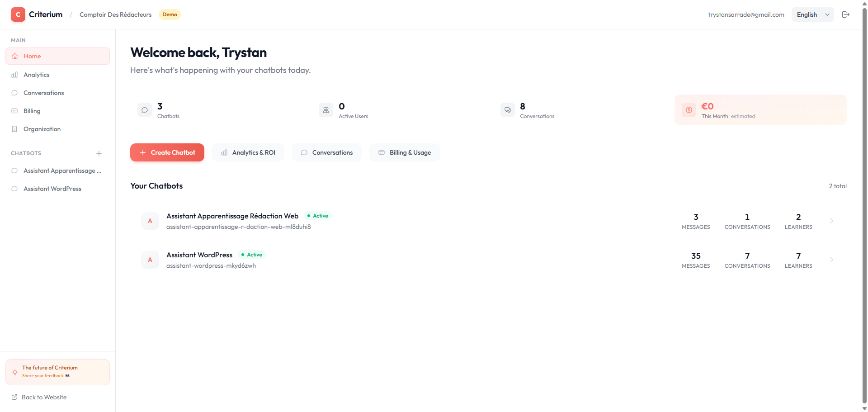Click Comptoir Des Rédacteurs breadcrumb
Image resolution: width=868 pixels, height=412 pixels.
tap(115, 14)
